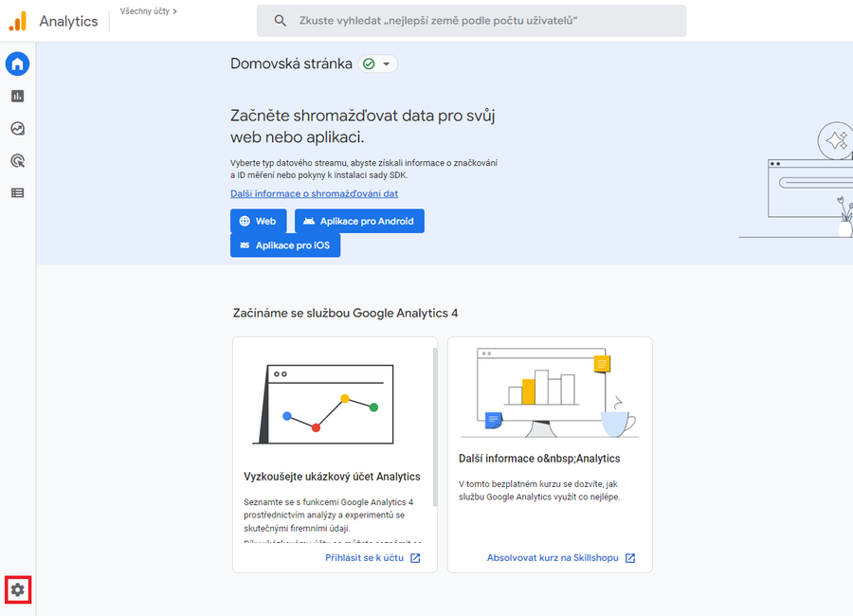Open the Advertising icon in sidebar
The image size is (853, 616).
coord(17,161)
